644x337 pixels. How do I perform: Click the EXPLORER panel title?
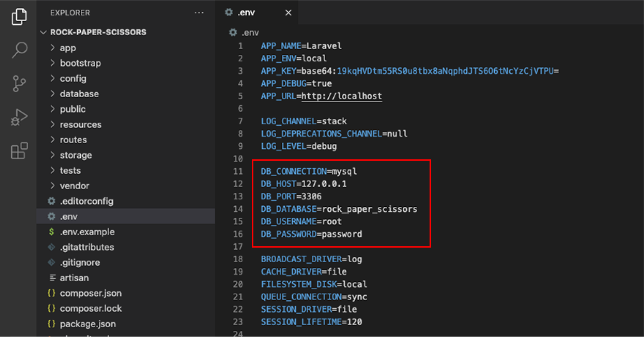(70, 13)
